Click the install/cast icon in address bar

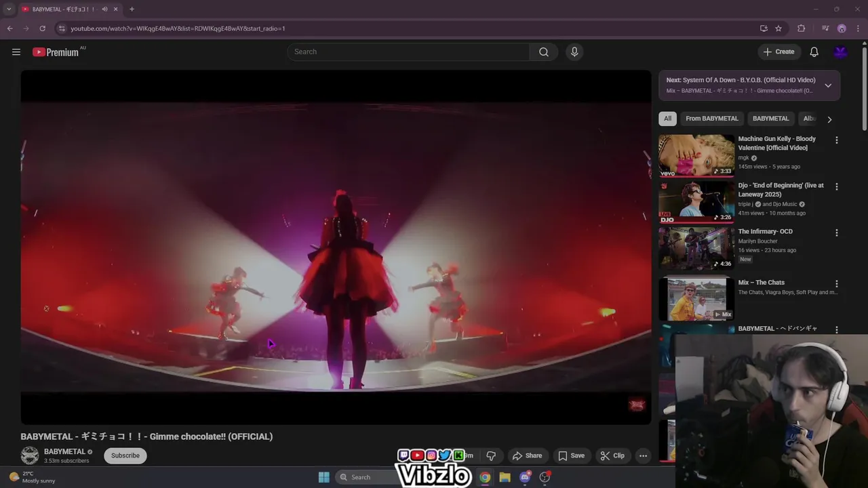pos(764,28)
